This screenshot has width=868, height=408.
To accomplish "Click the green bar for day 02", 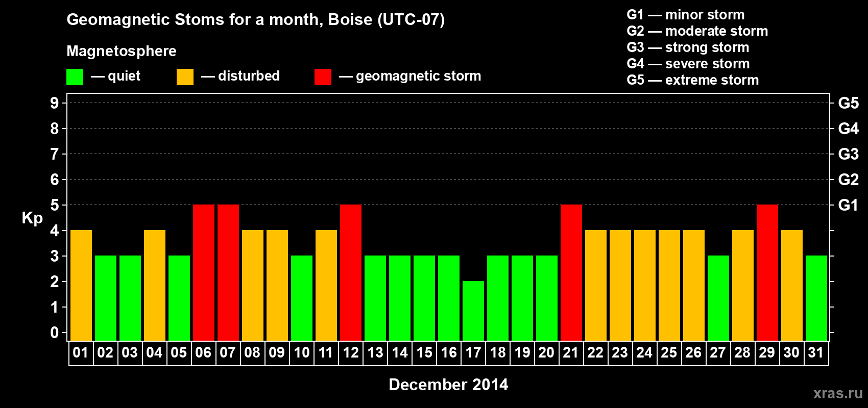I will (106, 298).
